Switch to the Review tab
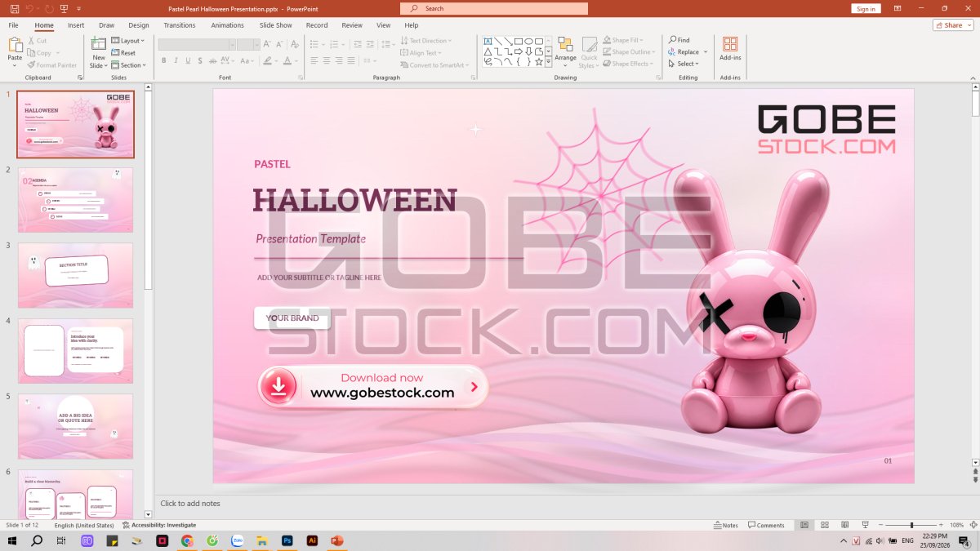 352,25
